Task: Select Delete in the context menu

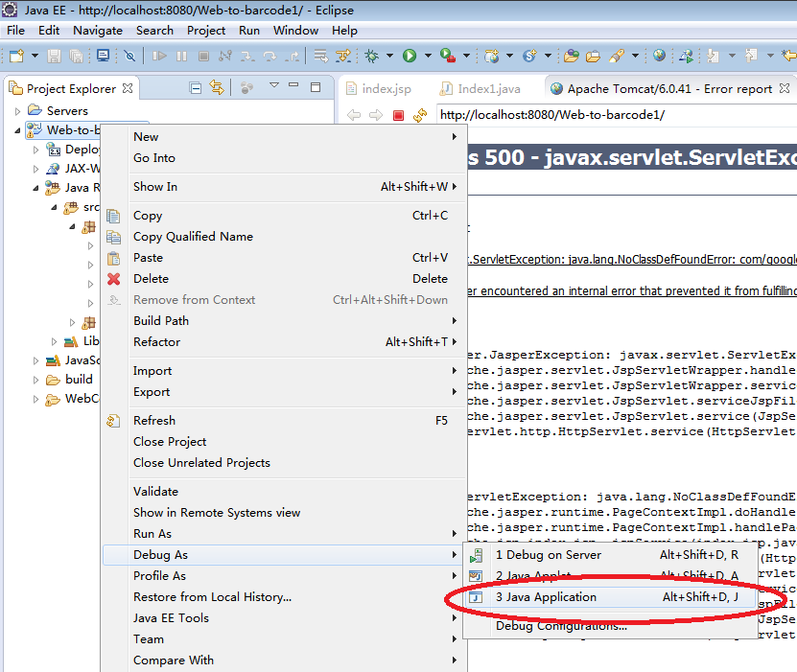Action: point(284,279)
